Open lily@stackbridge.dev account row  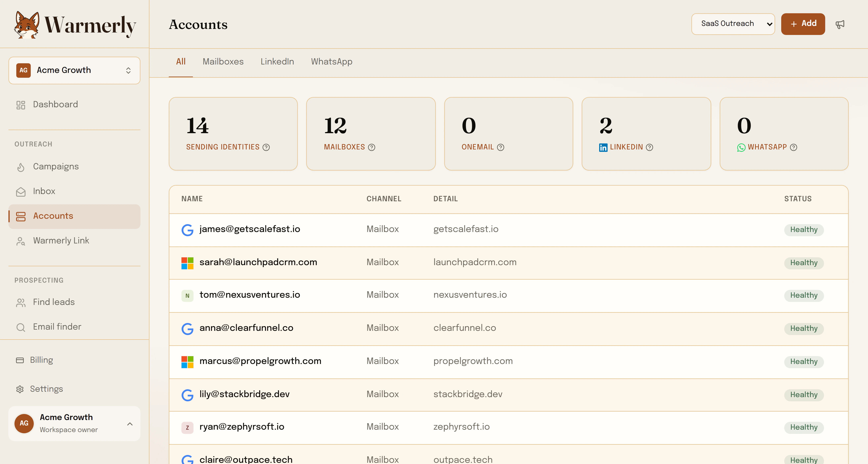coord(509,395)
